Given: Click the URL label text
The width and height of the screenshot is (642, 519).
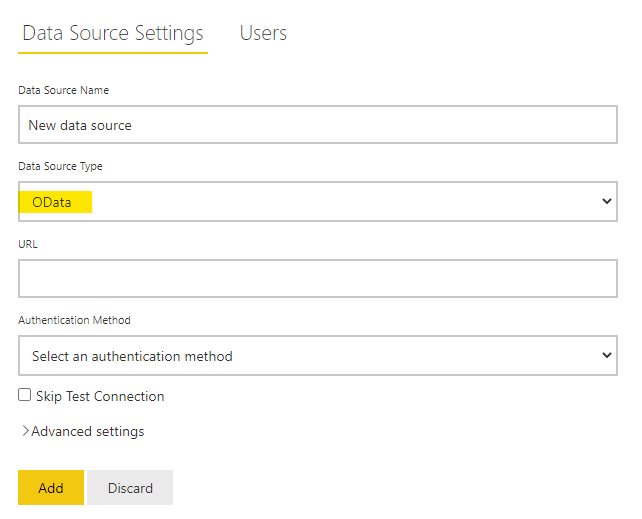Looking at the screenshot, I should (x=28, y=244).
